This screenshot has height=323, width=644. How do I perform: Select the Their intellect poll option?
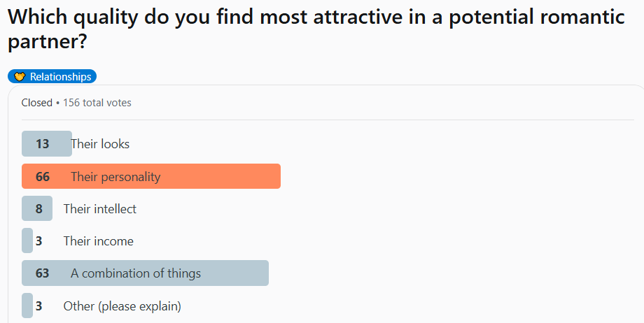[x=99, y=208]
